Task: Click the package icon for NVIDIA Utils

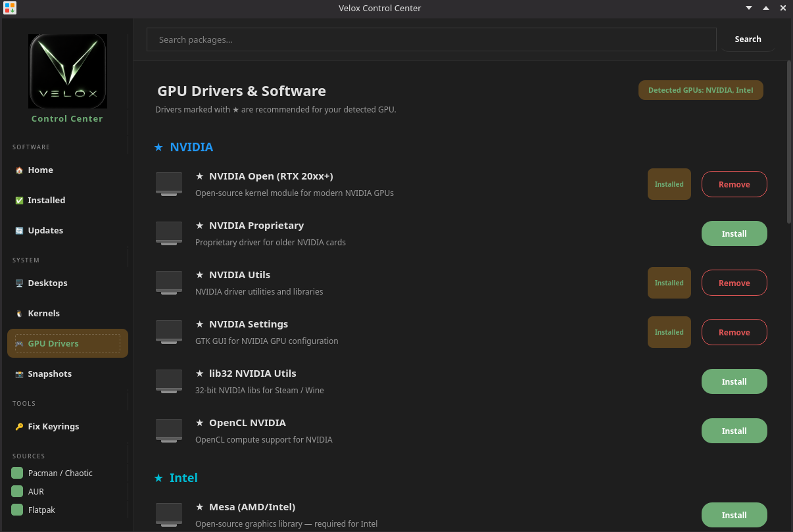Action: [169, 283]
